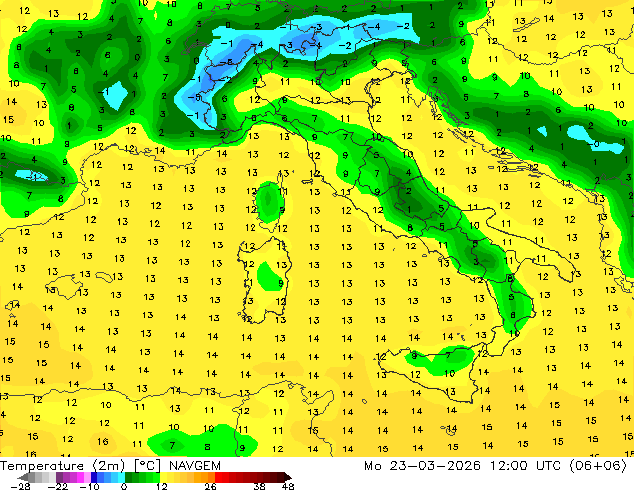Screen dimensions: 634x490
Task: Click the -10 label under the color scale
Action: (x=89, y=486)
